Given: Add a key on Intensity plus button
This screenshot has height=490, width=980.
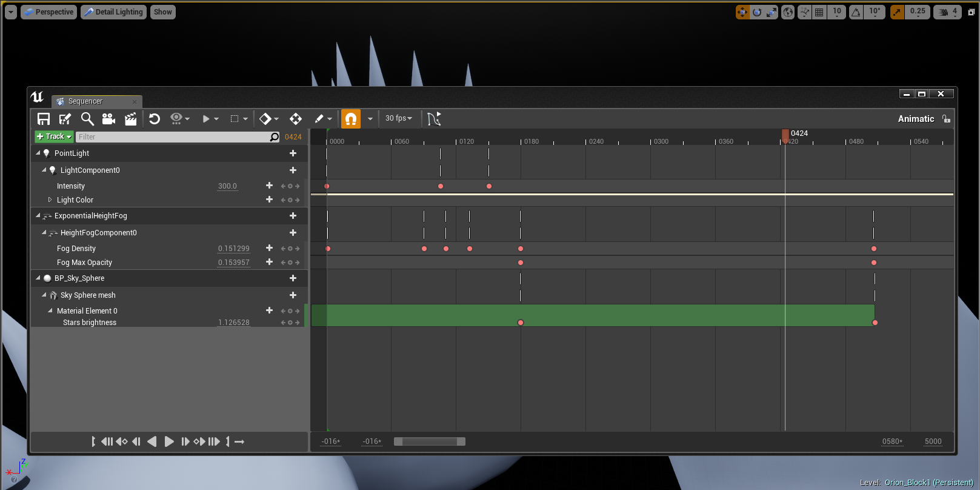Looking at the screenshot, I should coord(269,186).
